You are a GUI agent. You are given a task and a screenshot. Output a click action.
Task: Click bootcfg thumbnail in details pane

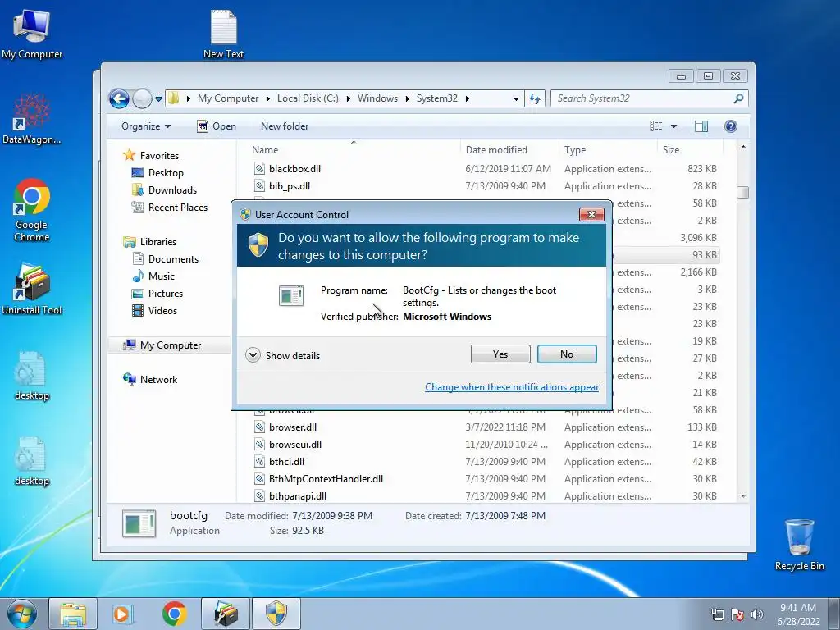point(139,523)
